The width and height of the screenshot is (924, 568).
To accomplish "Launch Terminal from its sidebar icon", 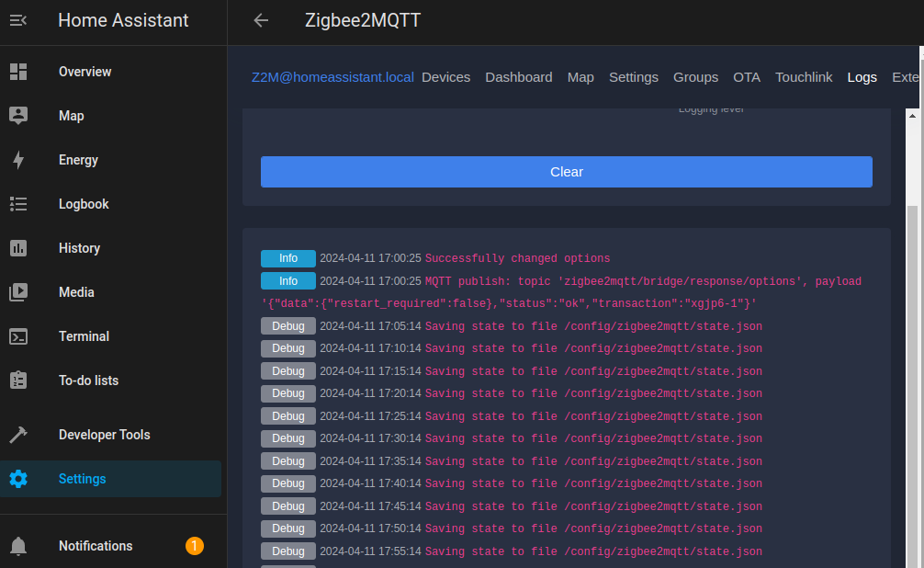I will 18,335.
